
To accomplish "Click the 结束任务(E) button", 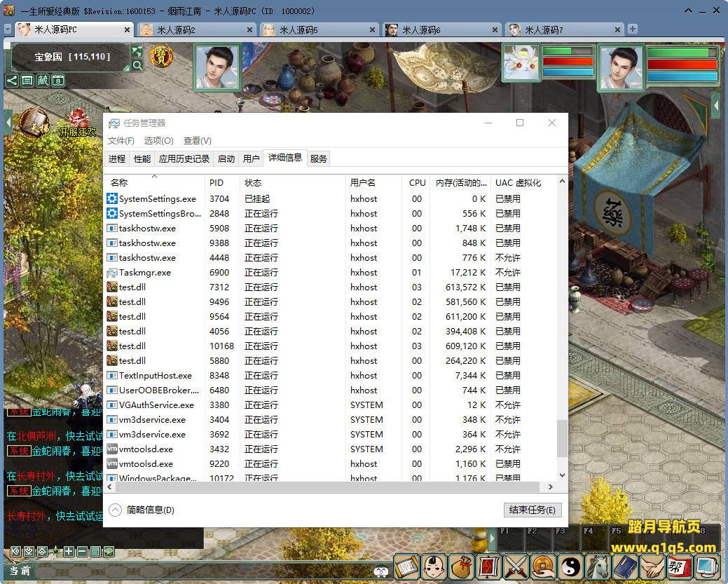I will pyautogui.click(x=533, y=510).
